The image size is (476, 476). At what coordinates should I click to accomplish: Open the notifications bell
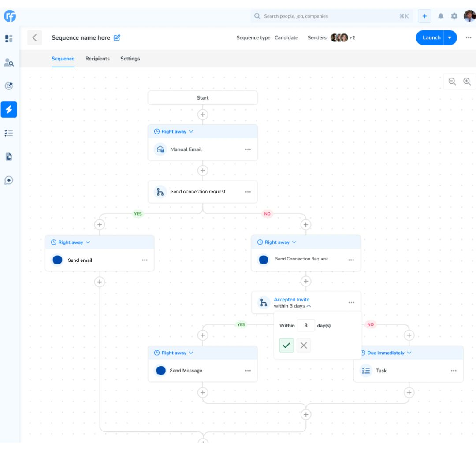click(440, 16)
